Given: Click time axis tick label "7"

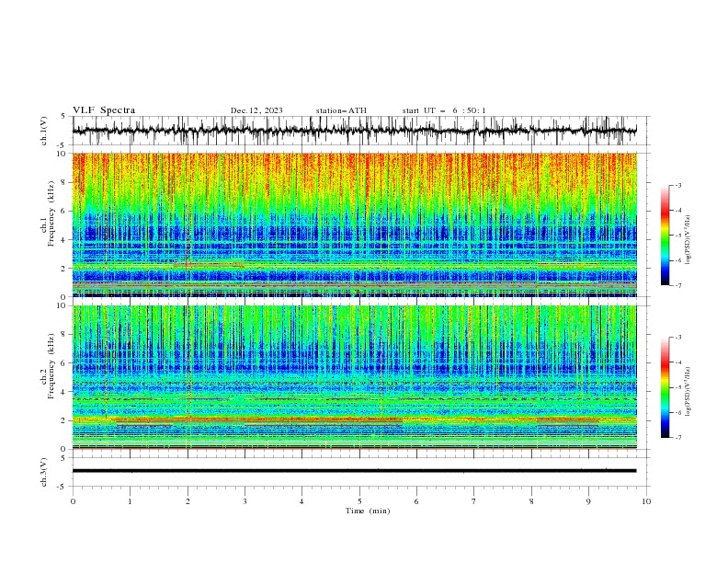Looking at the screenshot, I should click(474, 501).
